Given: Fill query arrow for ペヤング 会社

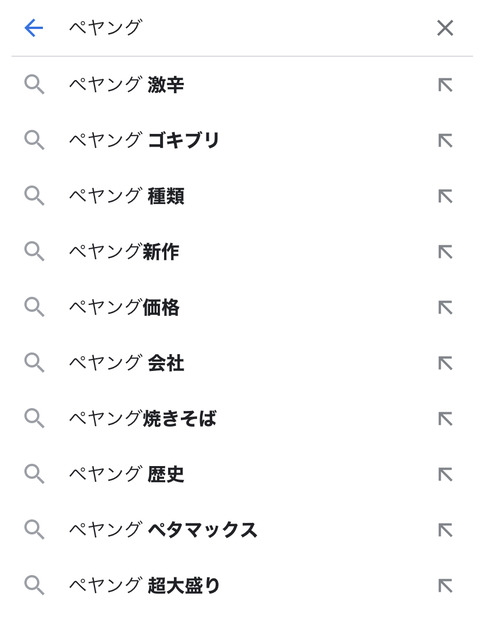Looking at the screenshot, I should [445, 363].
